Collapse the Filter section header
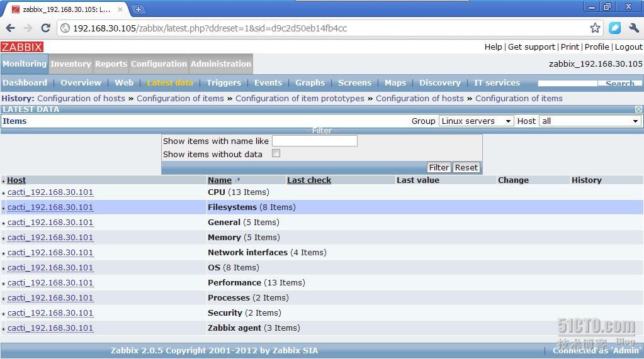Viewport: 644px width, 359px height. tap(322, 131)
